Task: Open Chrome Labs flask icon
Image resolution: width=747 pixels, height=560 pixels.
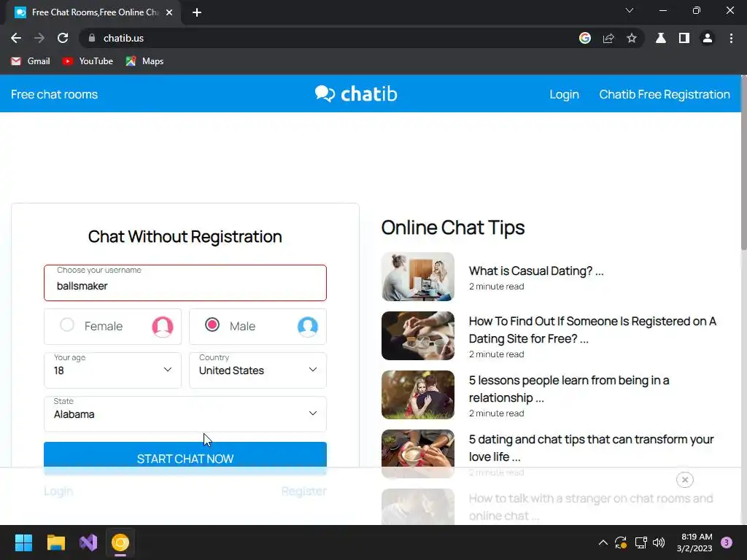Action: (x=661, y=38)
